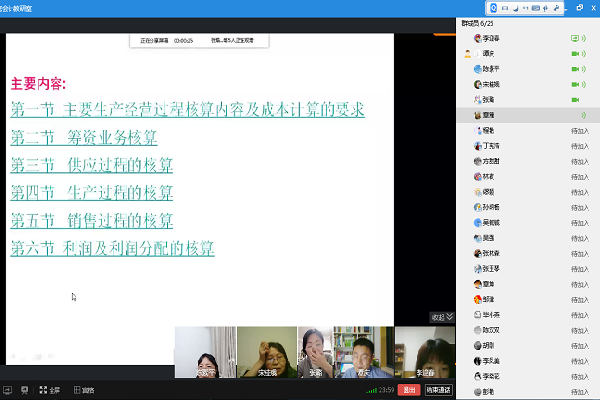Open the 第六节 利润及利润分配的核算 link
The image size is (600, 400).
tap(112, 247)
